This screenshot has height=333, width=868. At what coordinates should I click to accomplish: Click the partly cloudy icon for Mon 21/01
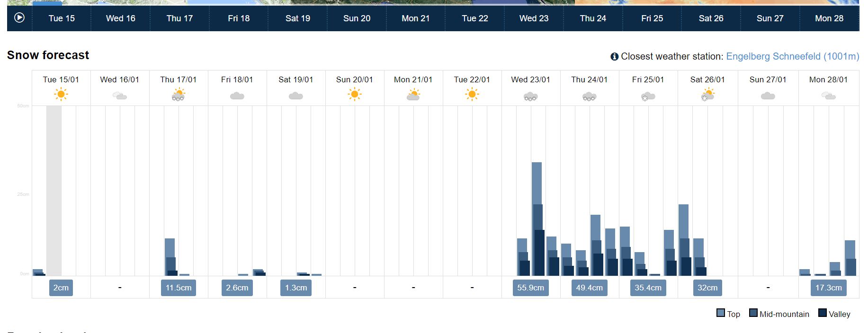pyautogui.click(x=413, y=95)
